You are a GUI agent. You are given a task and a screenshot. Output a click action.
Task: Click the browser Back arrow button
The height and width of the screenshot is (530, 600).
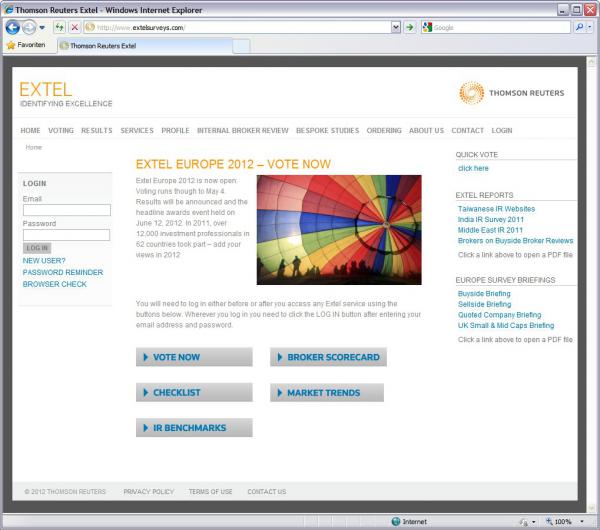coord(13,28)
